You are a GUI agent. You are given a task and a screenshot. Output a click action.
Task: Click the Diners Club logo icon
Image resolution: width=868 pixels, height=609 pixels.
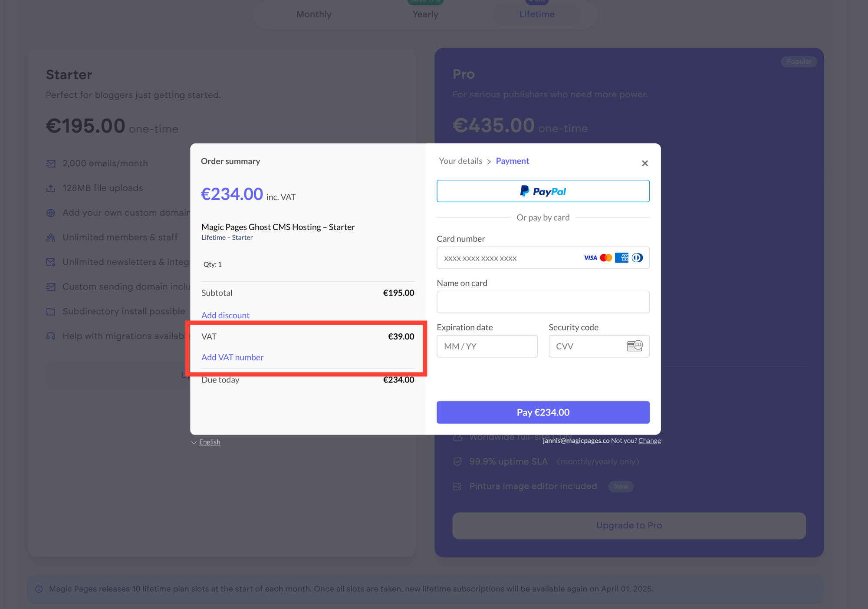click(x=637, y=258)
